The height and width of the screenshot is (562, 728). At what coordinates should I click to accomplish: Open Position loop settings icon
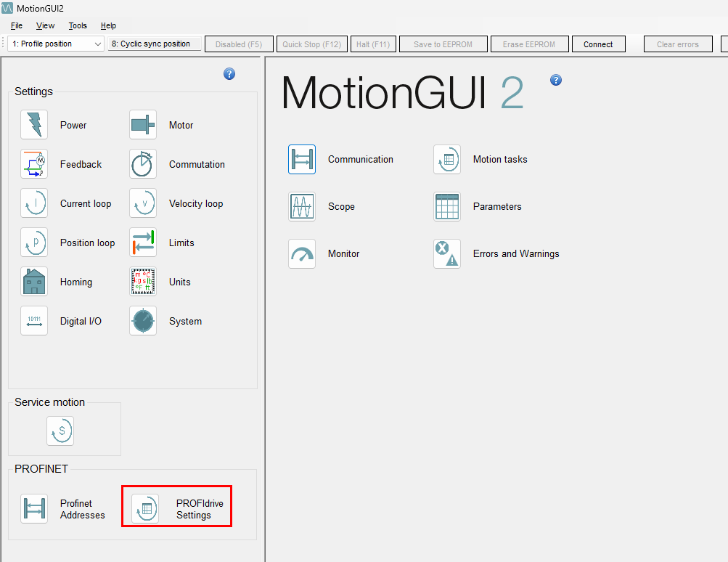pyautogui.click(x=34, y=243)
